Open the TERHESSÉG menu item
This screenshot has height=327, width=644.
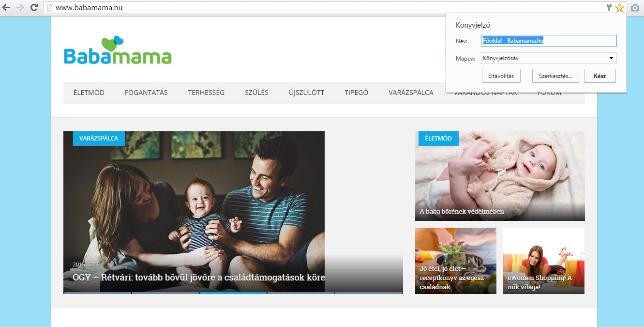pos(206,93)
